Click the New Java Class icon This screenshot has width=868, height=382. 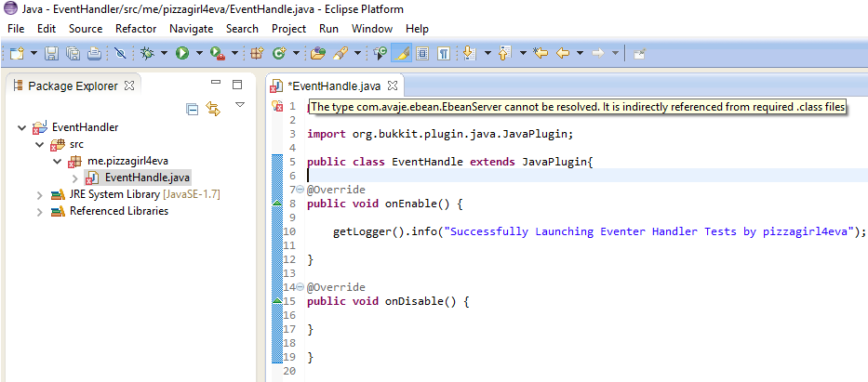coord(279,54)
